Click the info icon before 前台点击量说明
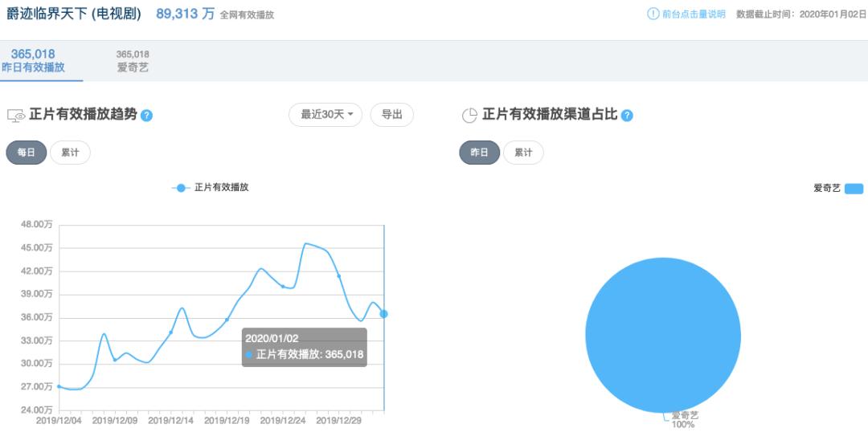Image resolution: width=868 pixels, height=432 pixels. pos(653,14)
